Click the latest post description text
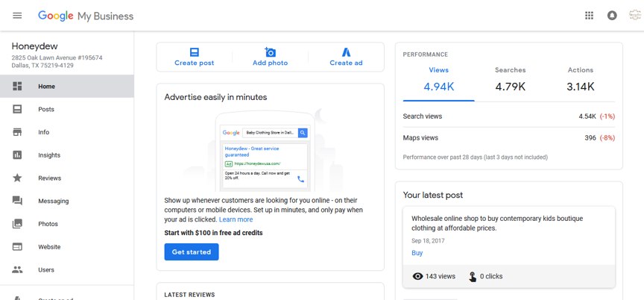The height and width of the screenshot is (300, 644). pos(497,223)
